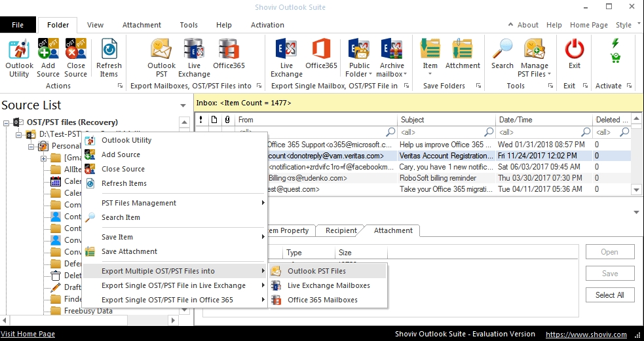Click Refresh Items ribbon icon
This screenshot has width=644, height=341.
point(109,58)
